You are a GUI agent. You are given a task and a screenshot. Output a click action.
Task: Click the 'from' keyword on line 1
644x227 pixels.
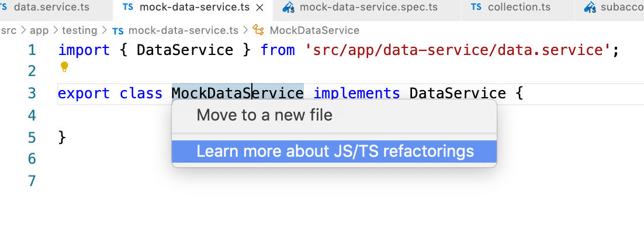click(278, 50)
